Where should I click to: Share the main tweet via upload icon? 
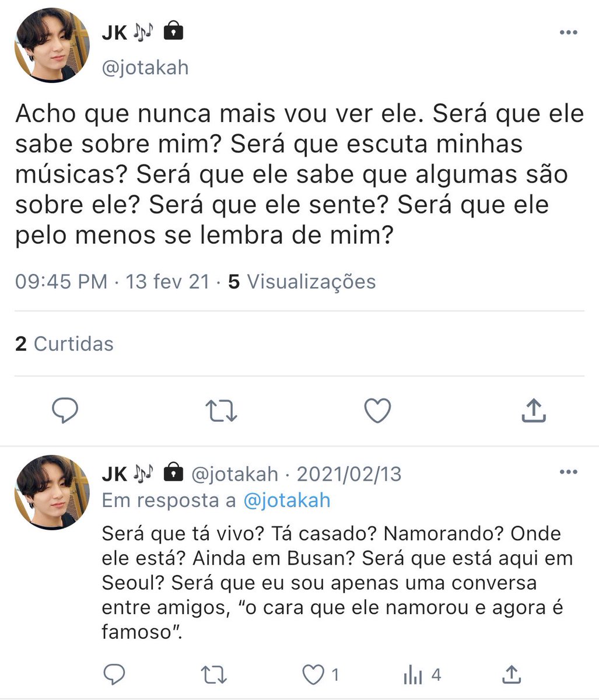pyautogui.click(x=533, y=410)
